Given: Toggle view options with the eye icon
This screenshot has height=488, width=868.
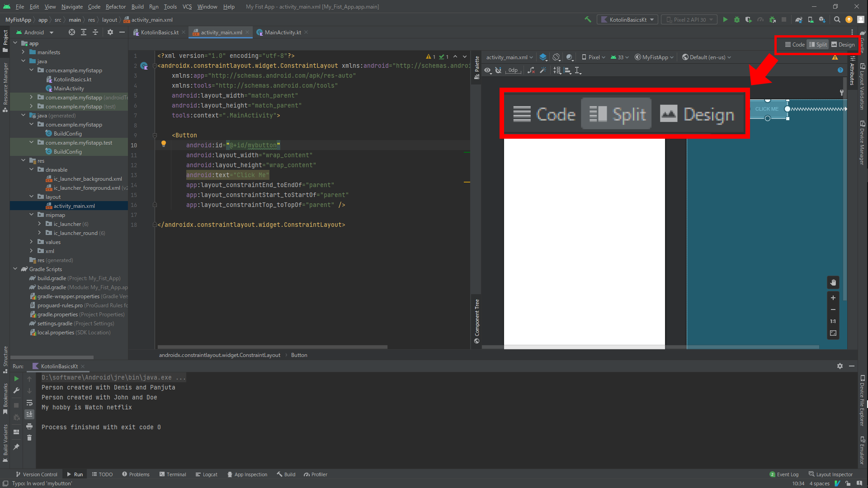Looking at the screenshot, I should click(488, 70).
